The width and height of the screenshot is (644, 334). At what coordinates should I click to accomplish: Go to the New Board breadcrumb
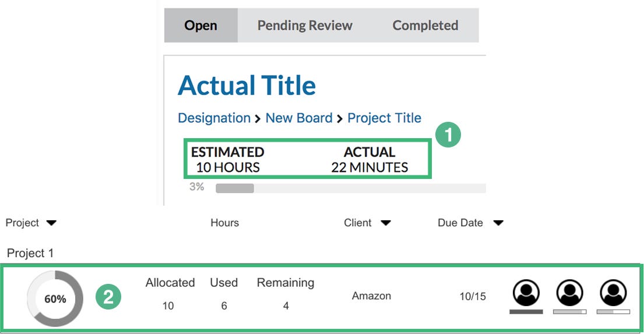coord(298,118)
